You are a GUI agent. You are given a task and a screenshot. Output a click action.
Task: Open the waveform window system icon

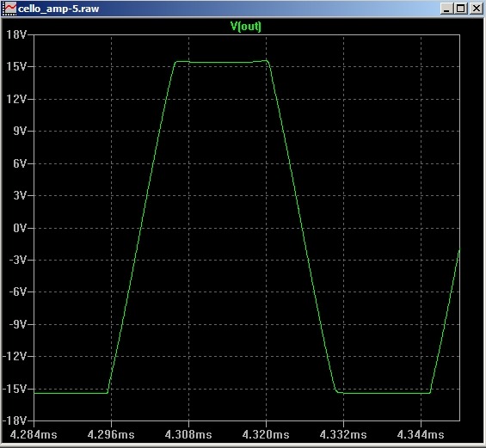(x=9, y=9)
